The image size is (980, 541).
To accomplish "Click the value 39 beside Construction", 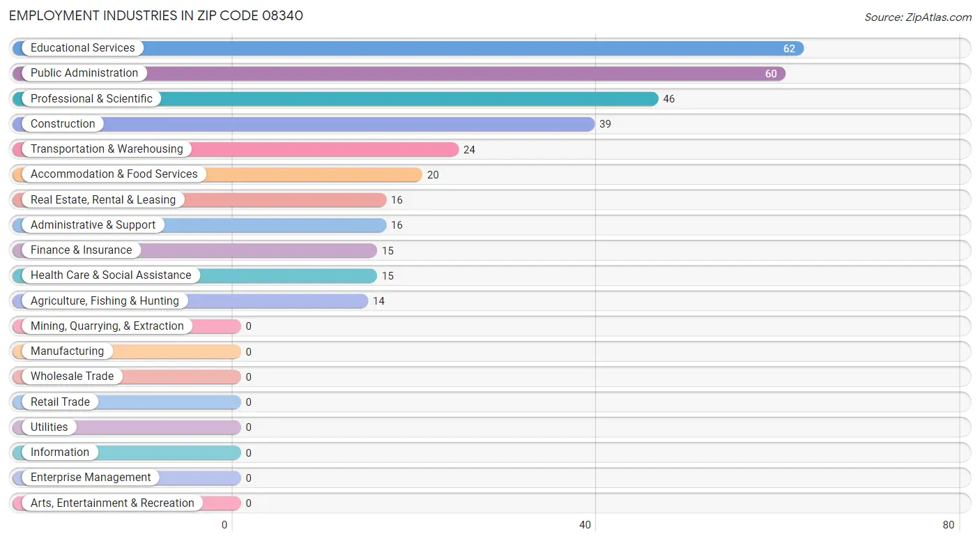I will click(605, 124).
